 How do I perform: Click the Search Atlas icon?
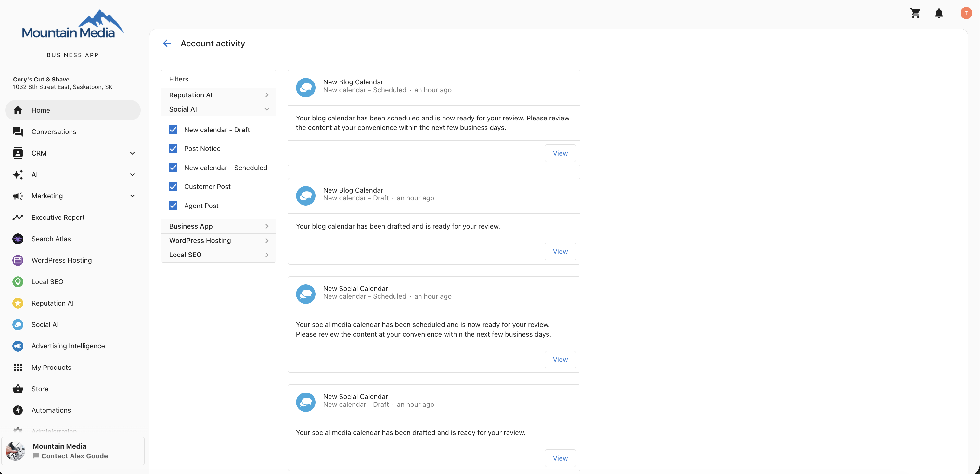(18, 239)
